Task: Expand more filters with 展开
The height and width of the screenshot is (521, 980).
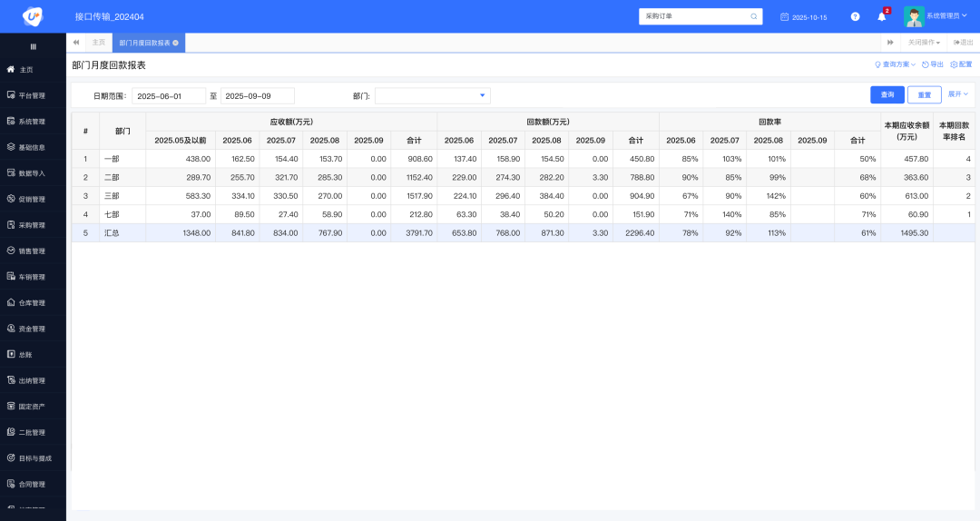Action: click(x=957, y=94)
